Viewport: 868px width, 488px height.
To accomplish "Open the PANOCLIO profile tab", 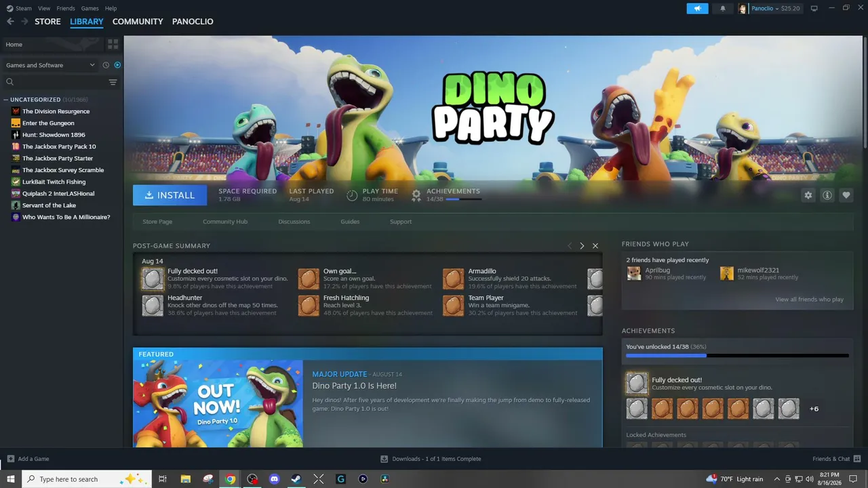I will [193, 22].
